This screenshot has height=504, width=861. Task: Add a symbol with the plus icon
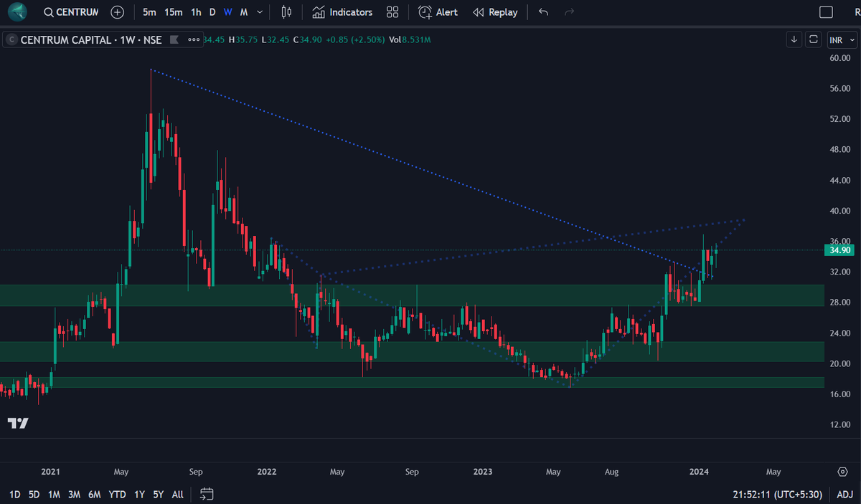click(118, 12)
